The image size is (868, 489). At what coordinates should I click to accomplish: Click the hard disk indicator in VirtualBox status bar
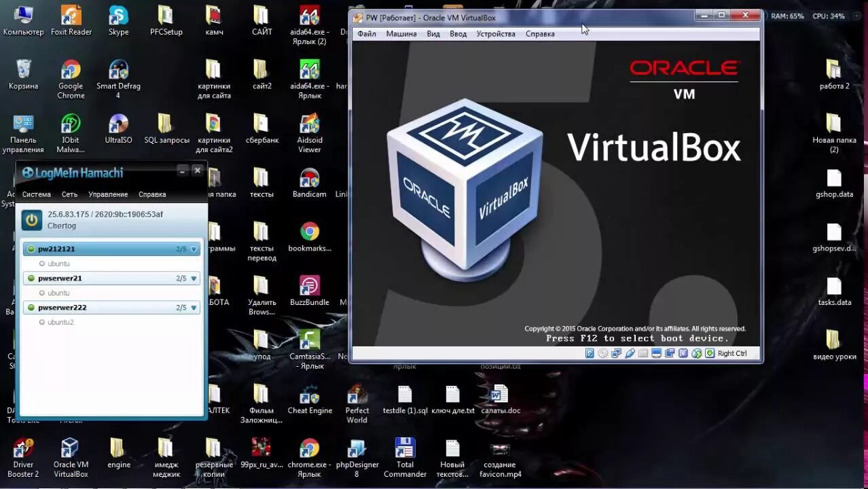coord(590,353)
